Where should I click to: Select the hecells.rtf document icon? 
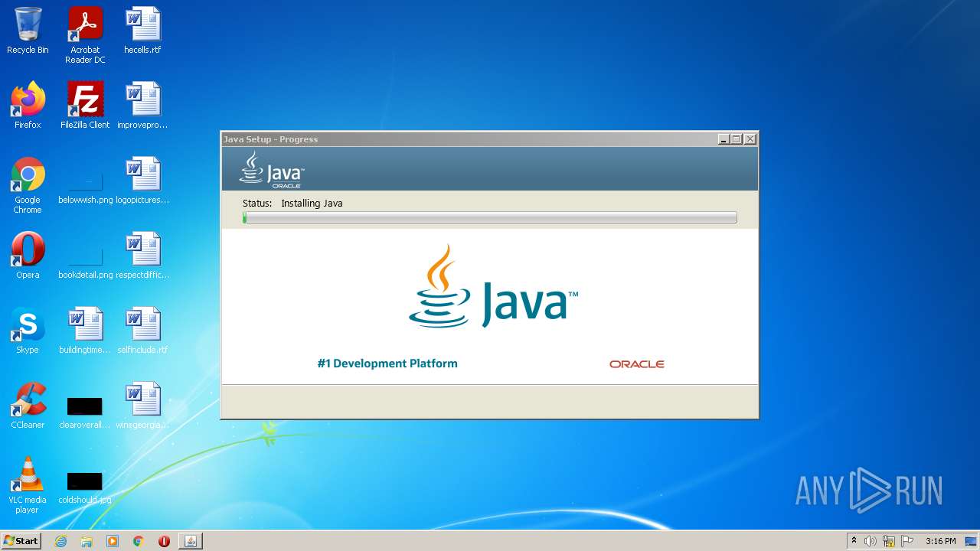click(x=142, y=31)
